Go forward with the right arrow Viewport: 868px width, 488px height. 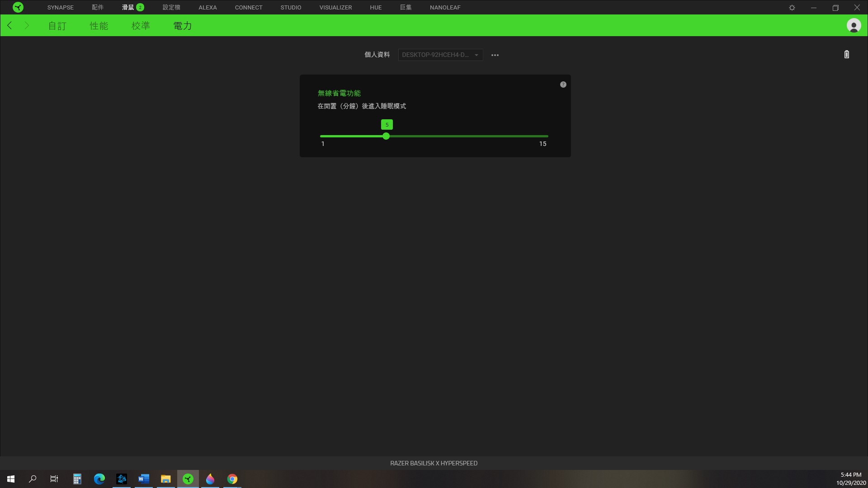(27, 25)
